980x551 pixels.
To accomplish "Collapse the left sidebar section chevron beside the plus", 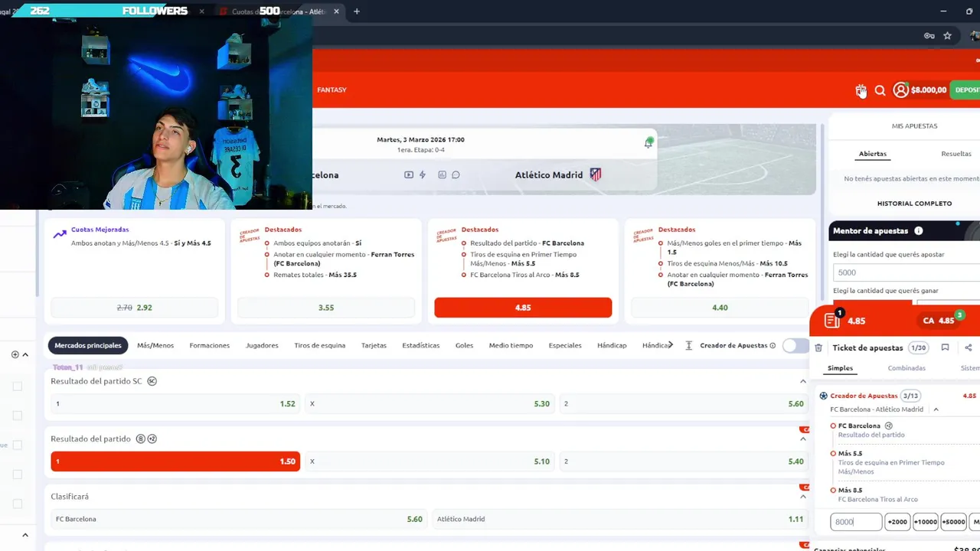I will pos(25,354).
